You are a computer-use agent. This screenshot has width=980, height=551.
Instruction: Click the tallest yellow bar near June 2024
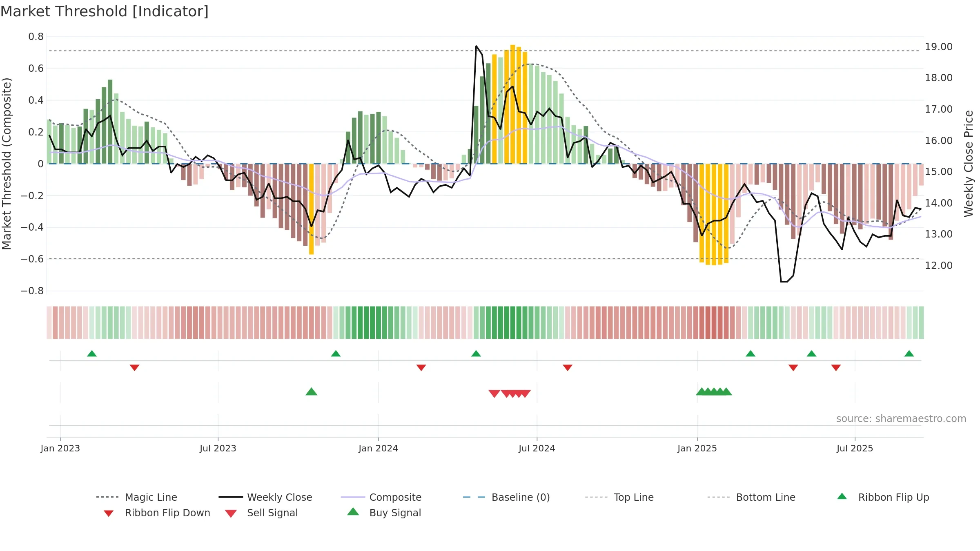click(512, 104)
